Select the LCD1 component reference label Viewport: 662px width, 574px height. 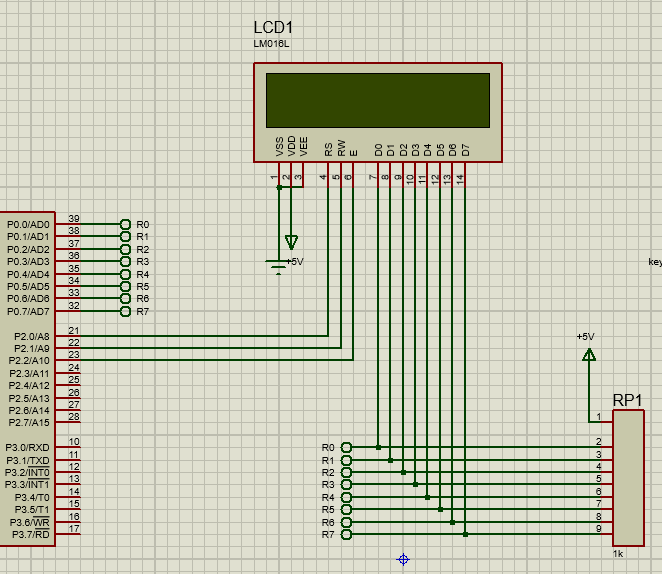[x=273, y=28]
